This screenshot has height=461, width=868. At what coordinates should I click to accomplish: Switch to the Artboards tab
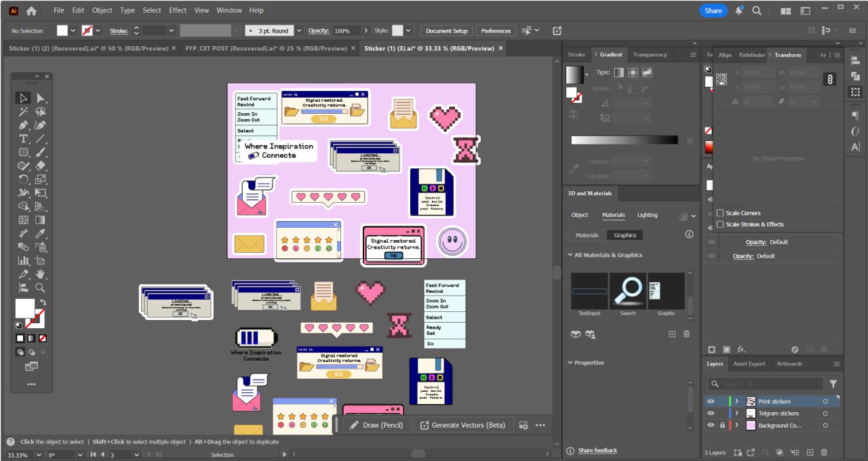point(789,364)
